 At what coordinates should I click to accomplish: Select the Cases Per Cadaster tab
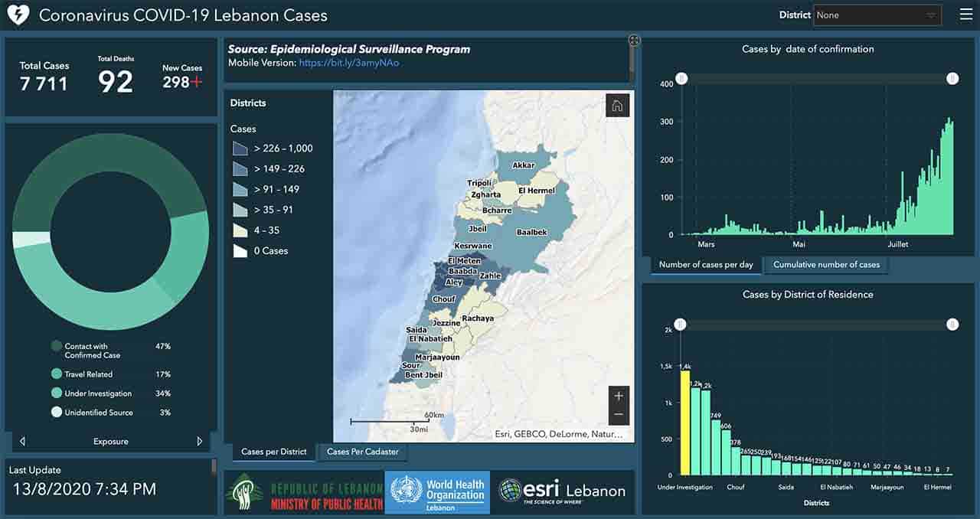(x=362, y=452)
